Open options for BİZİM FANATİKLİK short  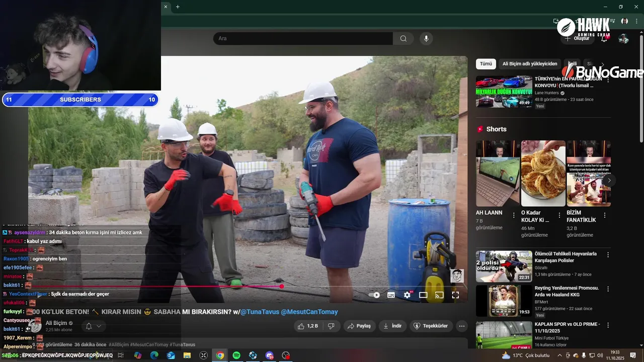604,215
